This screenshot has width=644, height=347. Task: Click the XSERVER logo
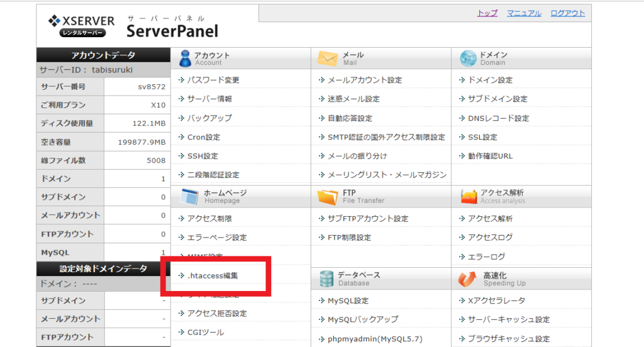pyautogui.click(x=82, y=26)
